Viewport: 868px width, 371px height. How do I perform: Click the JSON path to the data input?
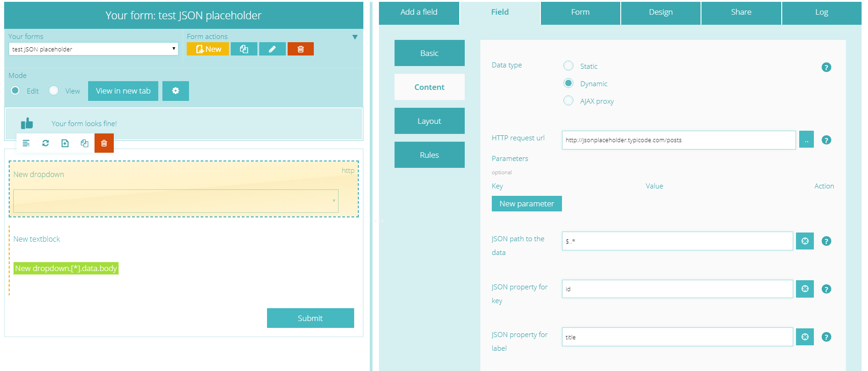[677, 241]
